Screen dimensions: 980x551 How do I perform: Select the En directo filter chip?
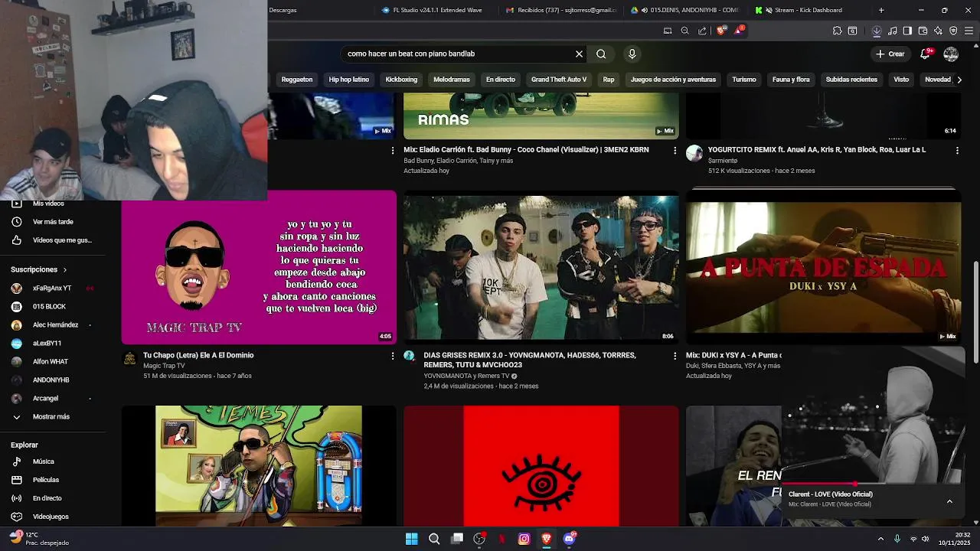point(501,80)
